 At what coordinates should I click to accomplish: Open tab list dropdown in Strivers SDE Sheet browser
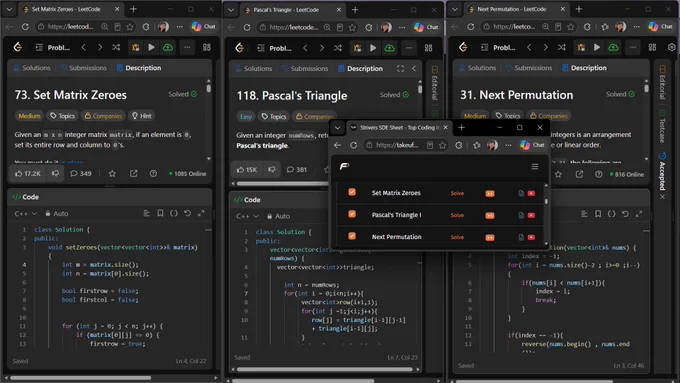pyautogui.click(x=337, y=128)
